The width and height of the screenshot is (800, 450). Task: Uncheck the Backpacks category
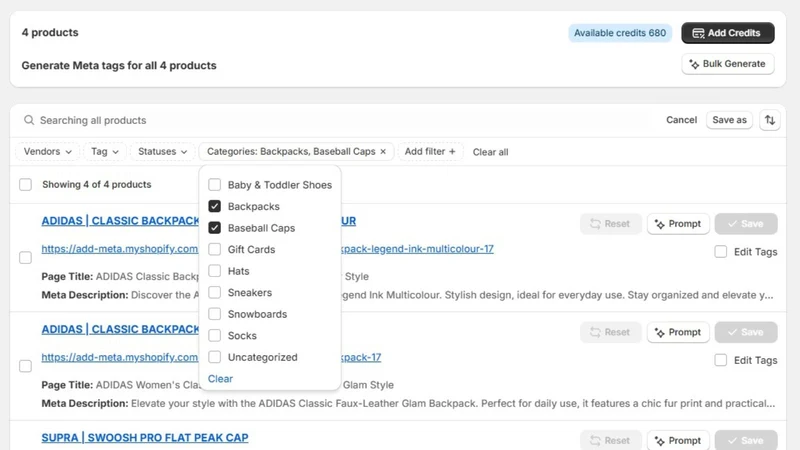214,206
